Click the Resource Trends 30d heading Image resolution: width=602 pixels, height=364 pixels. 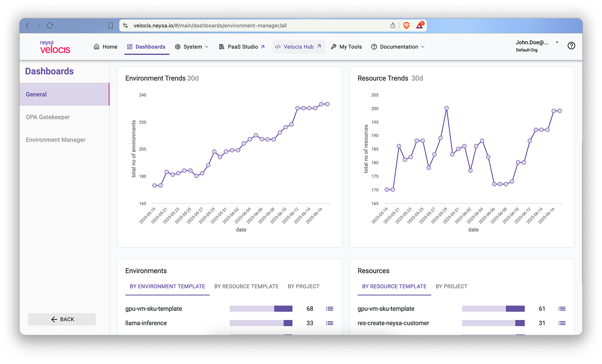(390, 78)
